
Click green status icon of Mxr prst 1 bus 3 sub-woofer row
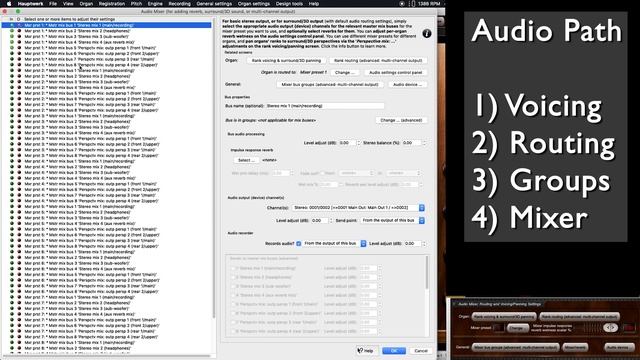click(x=12, y=37)
